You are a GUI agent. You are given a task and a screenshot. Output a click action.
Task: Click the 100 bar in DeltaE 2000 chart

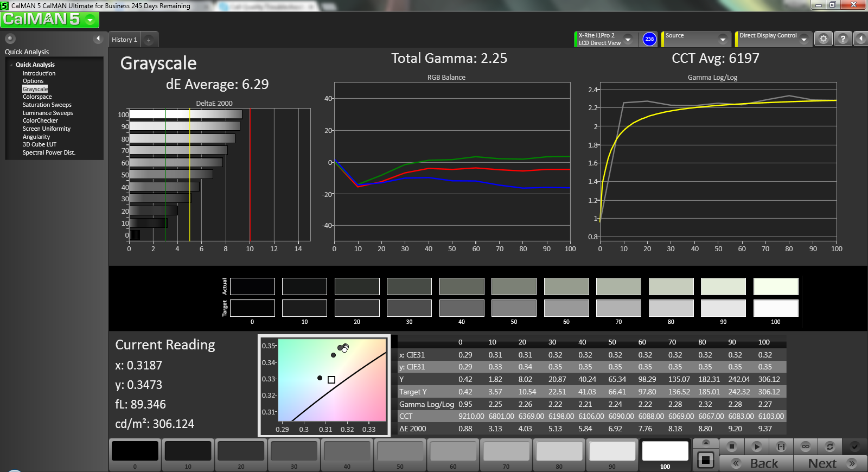point(186,114)
